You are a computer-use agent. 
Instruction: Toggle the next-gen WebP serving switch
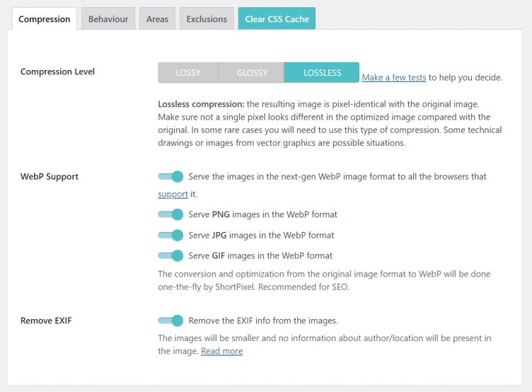click(170, 176)
